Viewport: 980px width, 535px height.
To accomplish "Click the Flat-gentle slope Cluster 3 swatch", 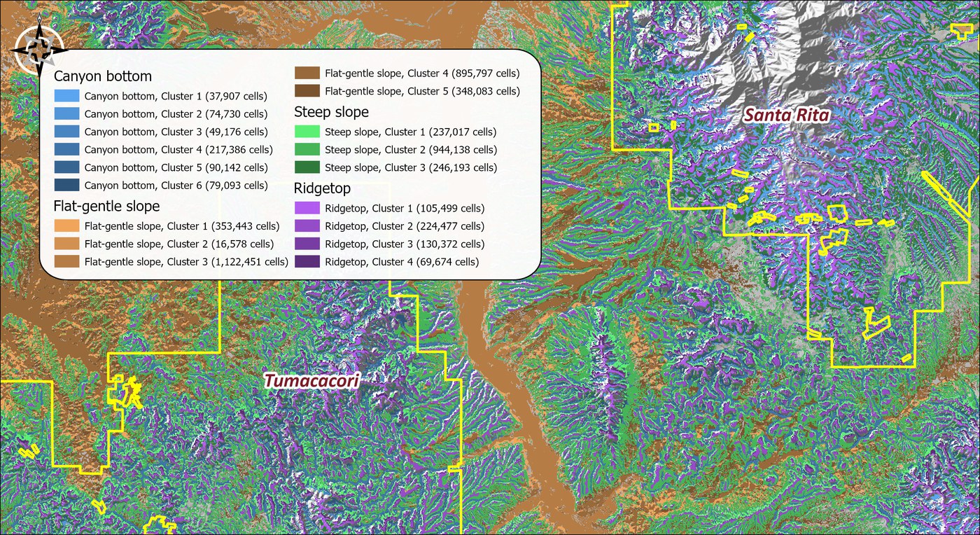I will tap(66, 262).
